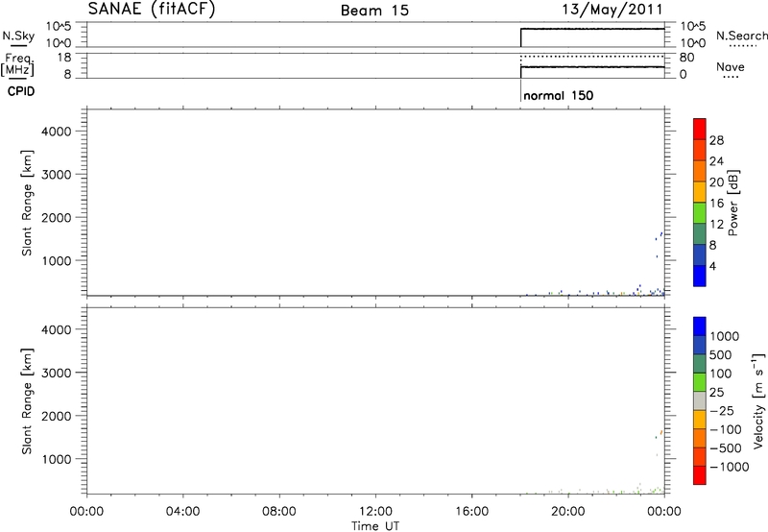Select the orange Power colorbar segment between 20 and 24
Image resolution: width=768 pixels, height=532 pixels.
(x=700, y=171)
